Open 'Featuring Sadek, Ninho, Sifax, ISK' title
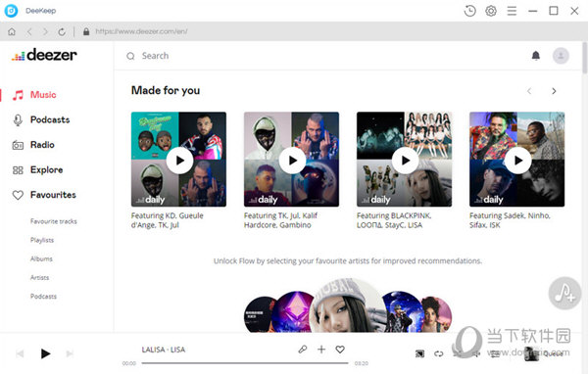The width and height of the screenshot is (588, 374). [x=510, y=220]
